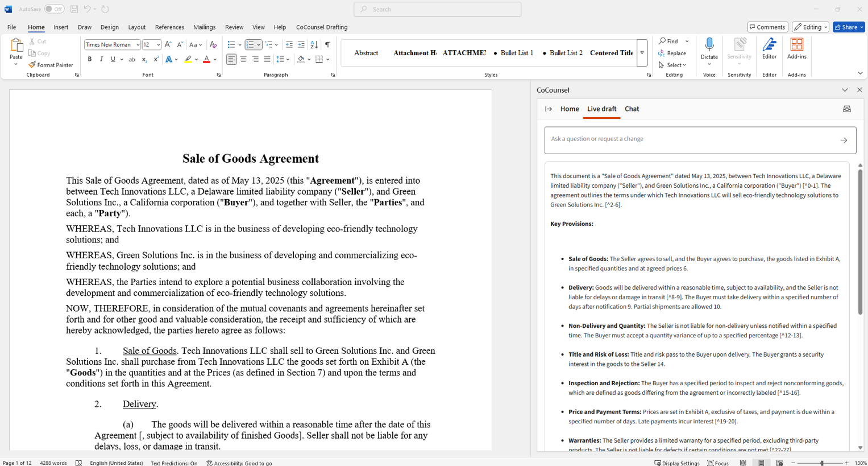Click the Clear All Formatting icon
The image size is (868, 466).
tap(213, 45)
